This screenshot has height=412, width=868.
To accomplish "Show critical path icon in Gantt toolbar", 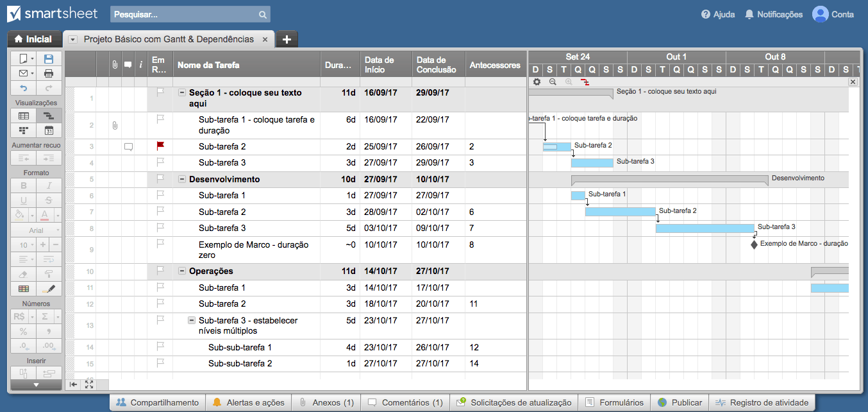I will coord(585,82).
